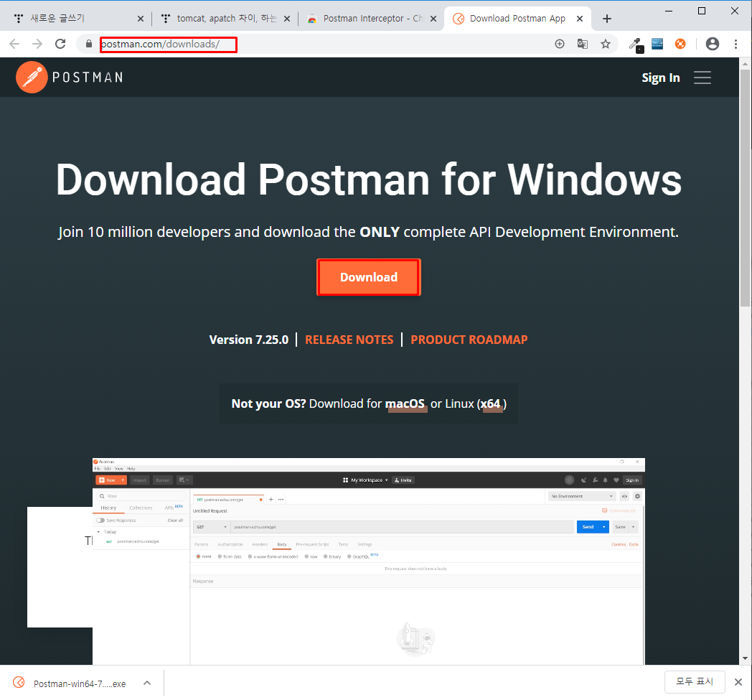Click the Postman logo in the header
Screen dimensions: 752x700
click(70, 78)
